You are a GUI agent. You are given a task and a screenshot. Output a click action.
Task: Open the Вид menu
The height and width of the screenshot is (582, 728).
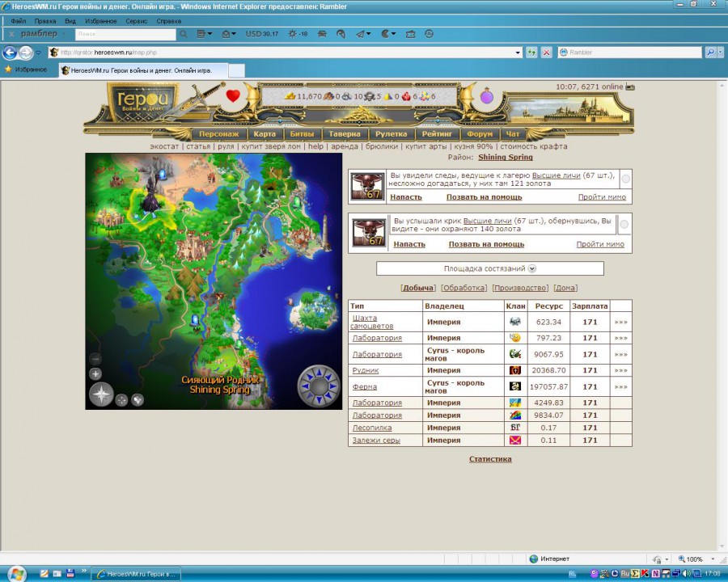70,21
